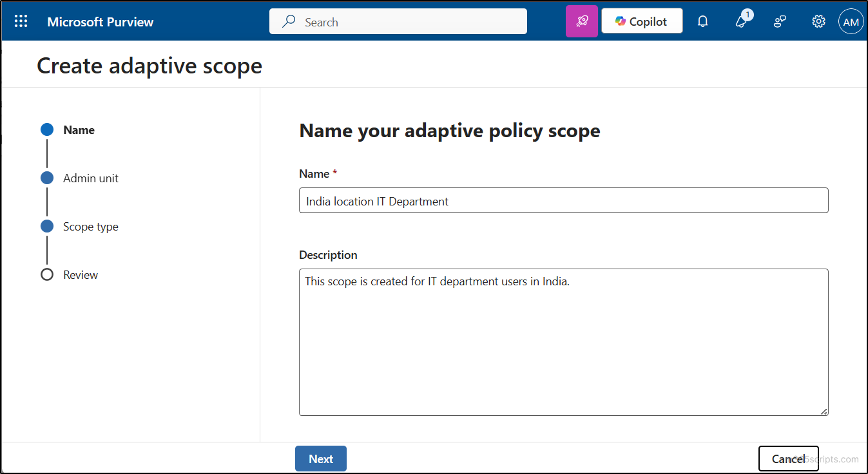Click the Description text area
This screenshot has height=474, width=868.
(x=564, y=342)
